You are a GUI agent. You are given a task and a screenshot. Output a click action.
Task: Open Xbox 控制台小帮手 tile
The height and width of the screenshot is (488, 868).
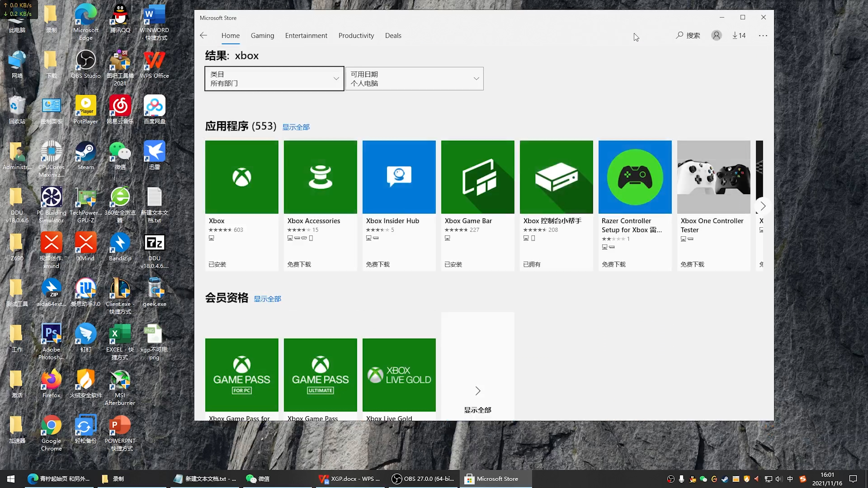[556, 205]
